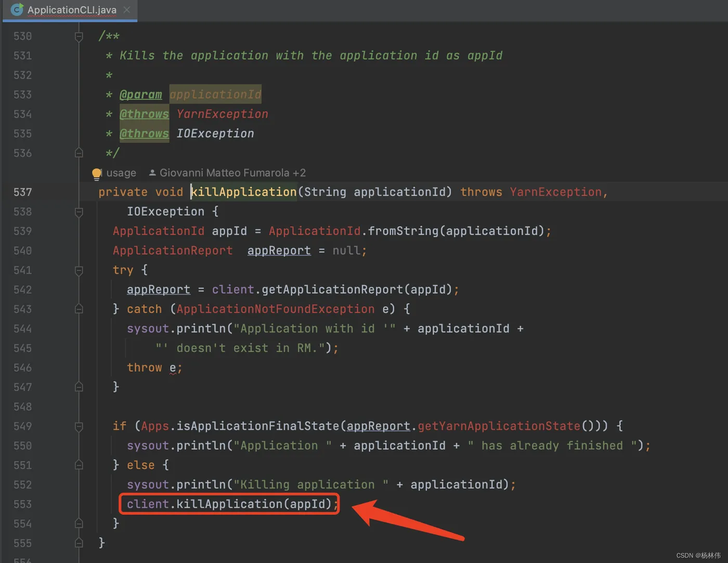
Task: Close the ApplicationCLI.java tab
Action: pyautogui.click(x=127, y=10)
